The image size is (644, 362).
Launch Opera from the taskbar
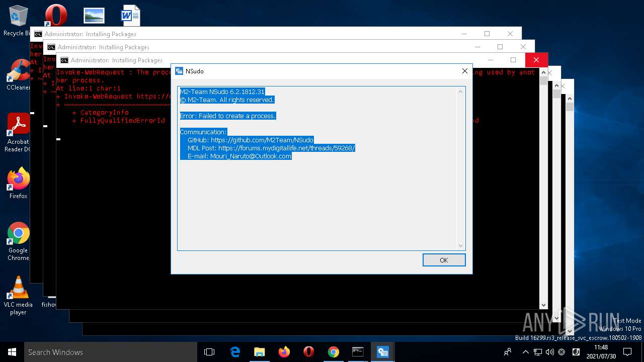pos(309,352)
